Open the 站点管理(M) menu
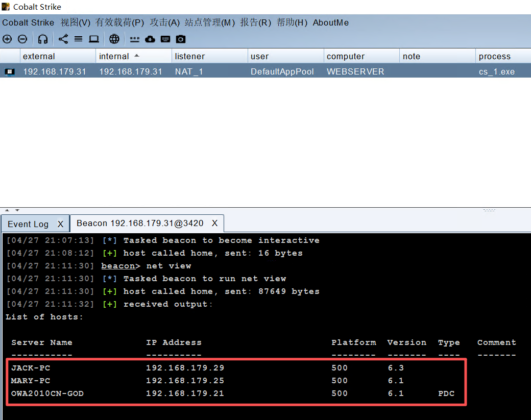The image size is (531, 420). click(210, 22)
